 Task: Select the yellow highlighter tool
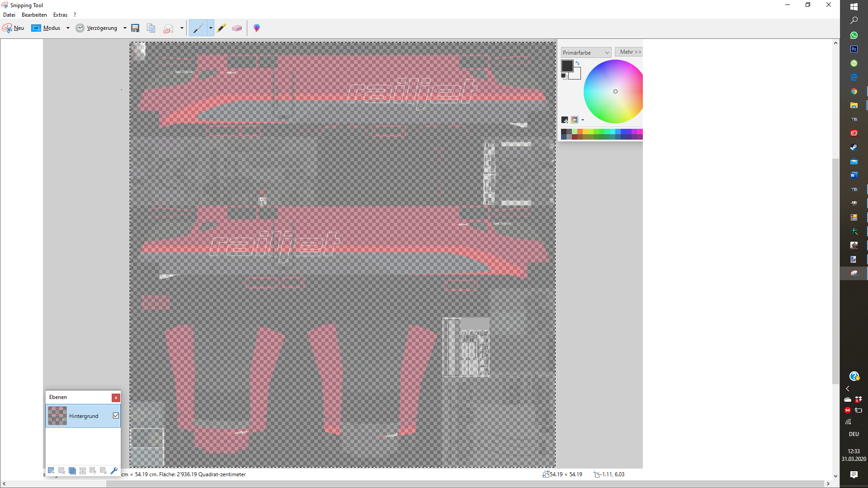point(222,28)
